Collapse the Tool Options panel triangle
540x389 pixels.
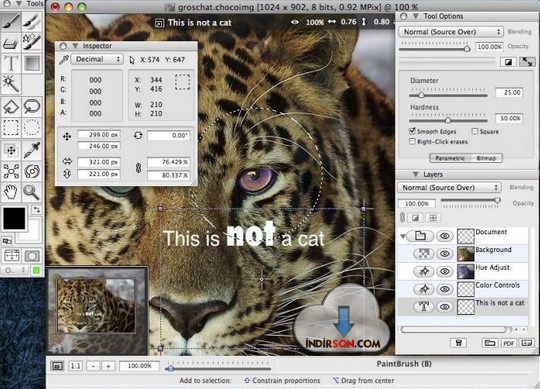pos(416,16)
